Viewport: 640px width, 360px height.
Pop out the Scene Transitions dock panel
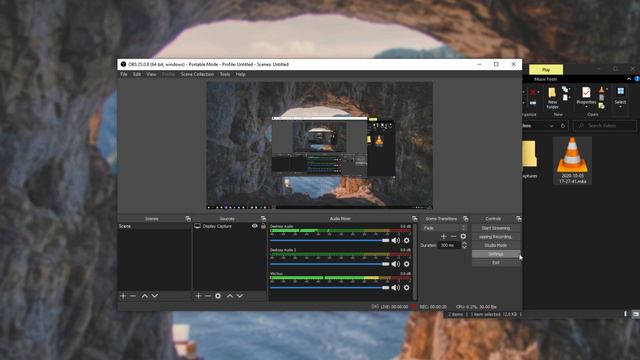click(466, 219)
